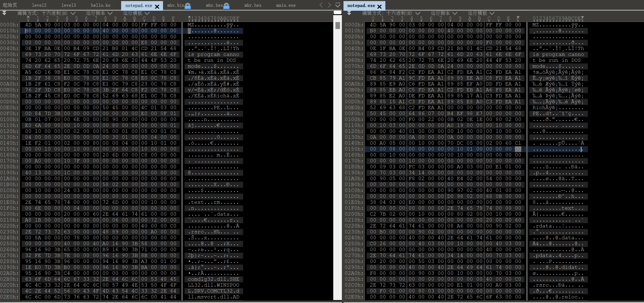The width and height of the screenshot is (644, 303).
Task: Click the left pane vertical scrollbar thumb
Action: click(x=338, y=26)
